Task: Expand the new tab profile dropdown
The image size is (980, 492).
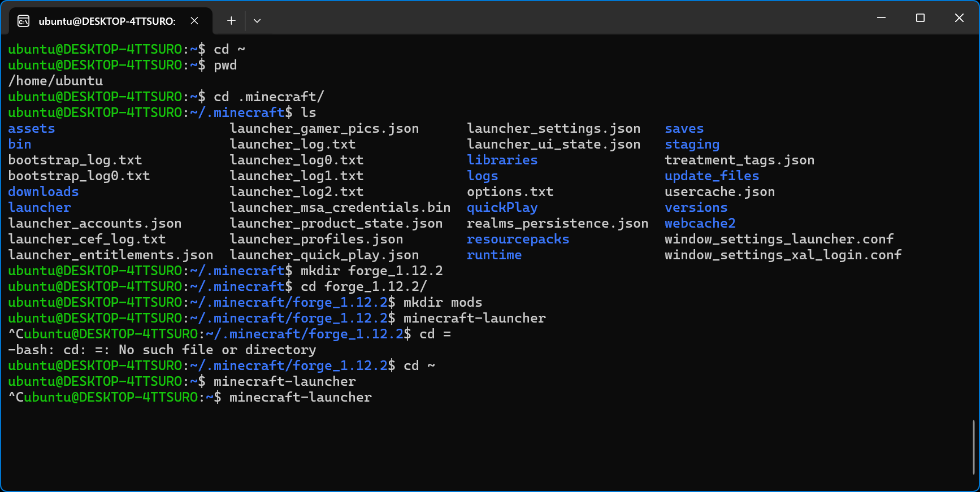Action: coord(257,21)
